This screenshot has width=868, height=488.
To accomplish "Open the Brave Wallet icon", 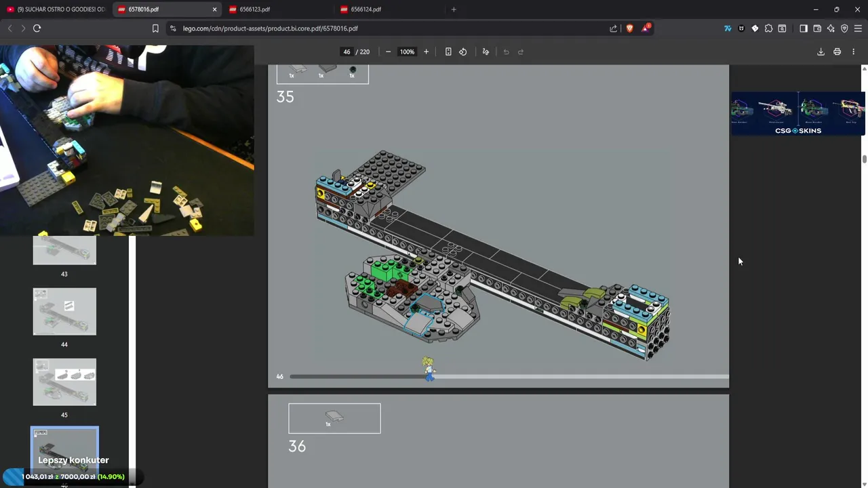I will 817,28.
